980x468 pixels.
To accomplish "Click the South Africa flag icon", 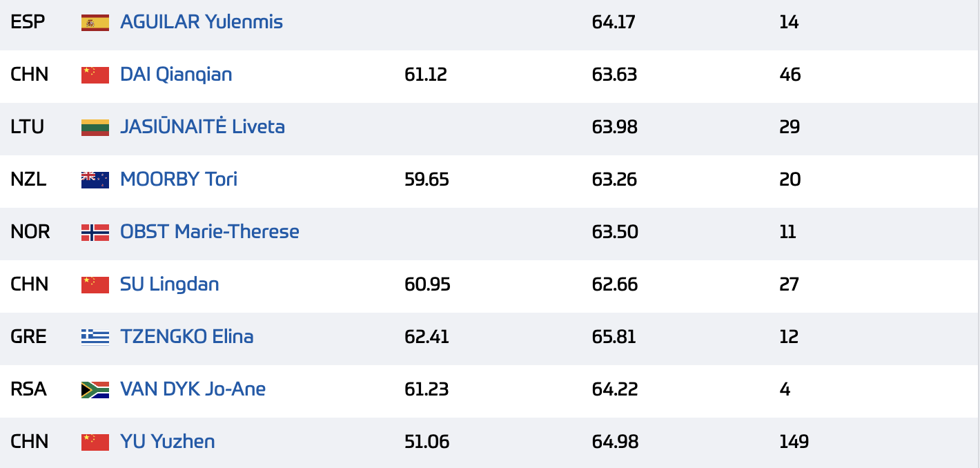I will [x=95, y=390].
